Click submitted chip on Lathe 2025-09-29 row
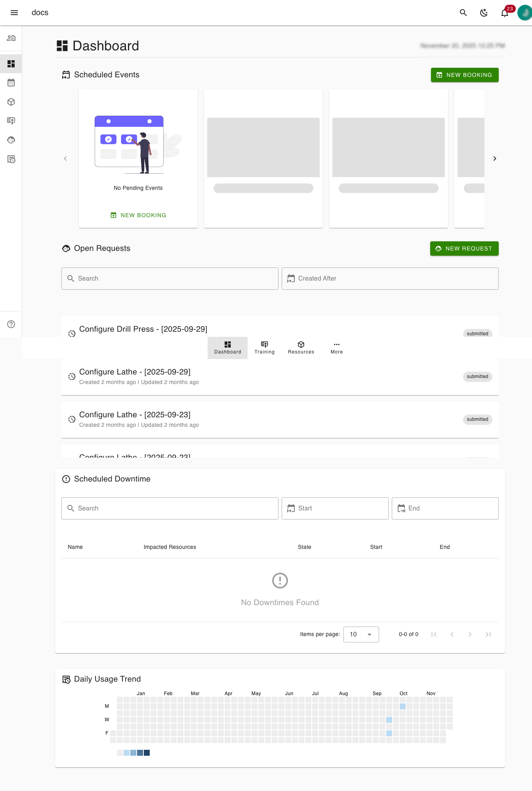This screenshot has height=791, width=532. [x=477, y=376]
